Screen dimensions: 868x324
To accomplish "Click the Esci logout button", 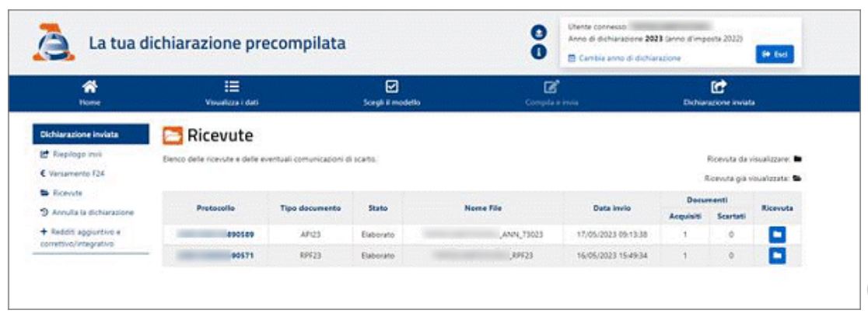I will (x=774, y=57).
